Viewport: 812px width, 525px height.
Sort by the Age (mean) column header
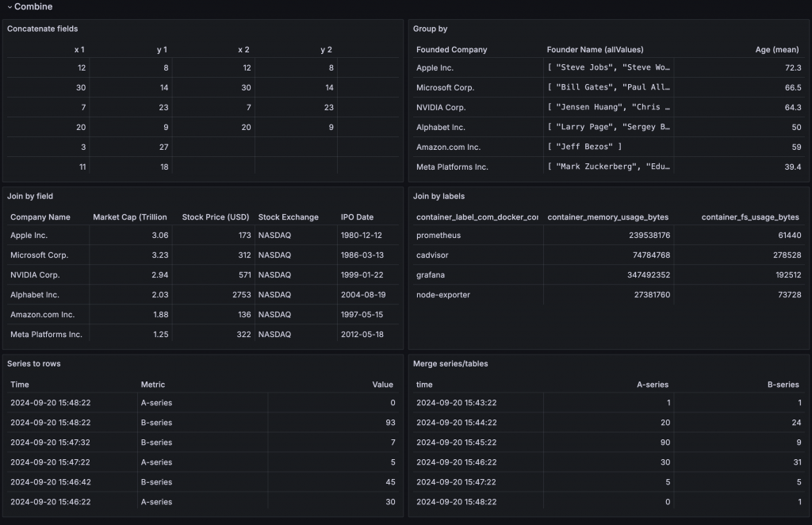pos(777,50)
